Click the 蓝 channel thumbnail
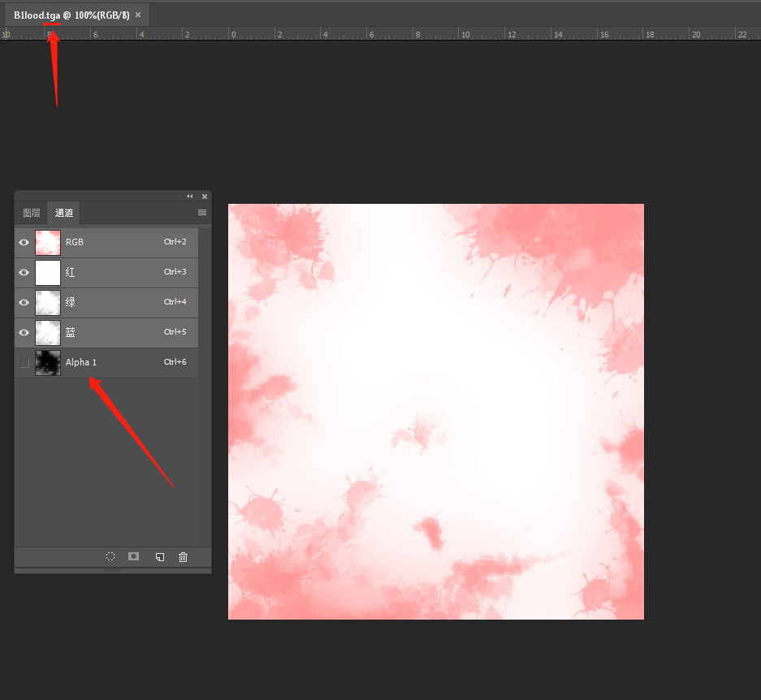 48,333
